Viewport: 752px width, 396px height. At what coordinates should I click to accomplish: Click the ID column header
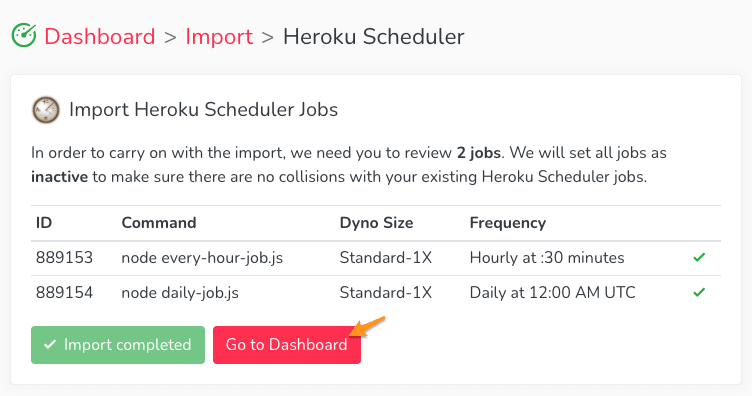[44, 223]
